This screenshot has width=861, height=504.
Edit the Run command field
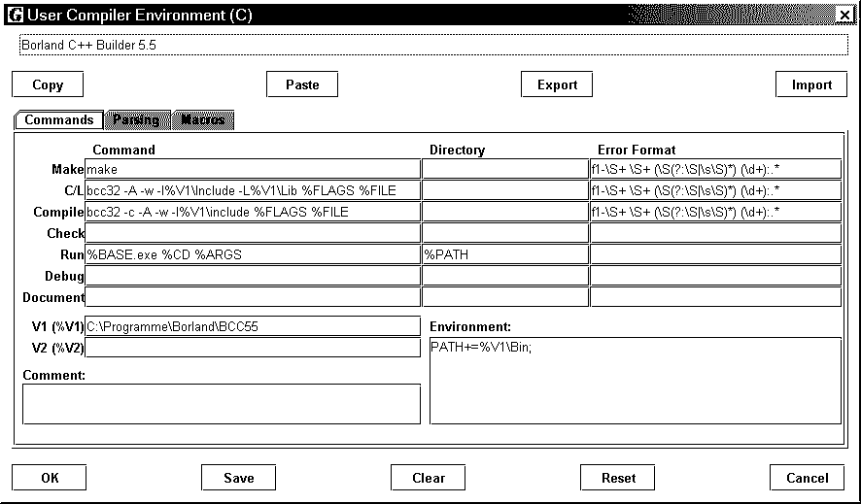tap(253, 254)
